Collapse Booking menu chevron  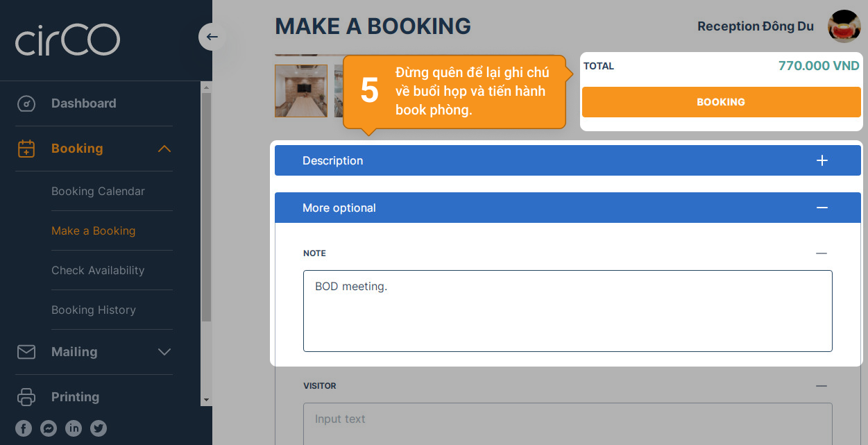pos(164,149)
